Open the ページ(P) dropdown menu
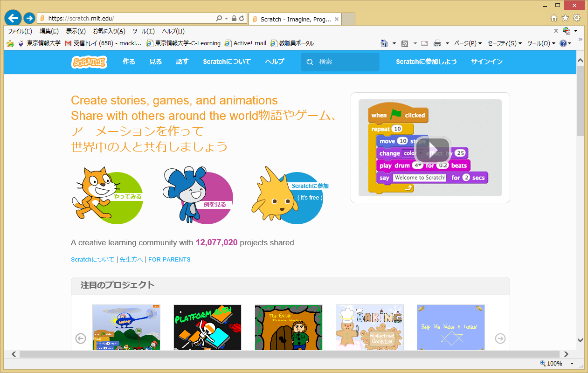588x373 pixels. pyautogui.click(x=468, y=43)
